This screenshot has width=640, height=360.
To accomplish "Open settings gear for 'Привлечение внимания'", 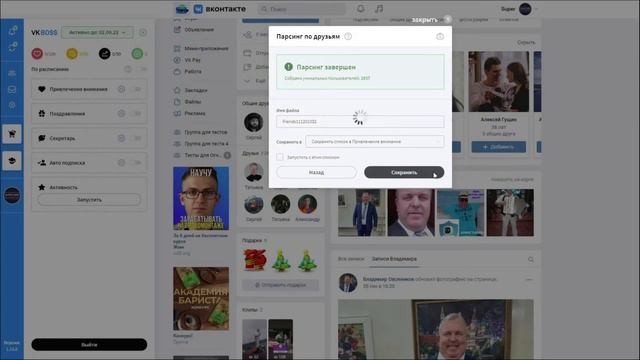I will pyautogui.click(x=121, y=89).
